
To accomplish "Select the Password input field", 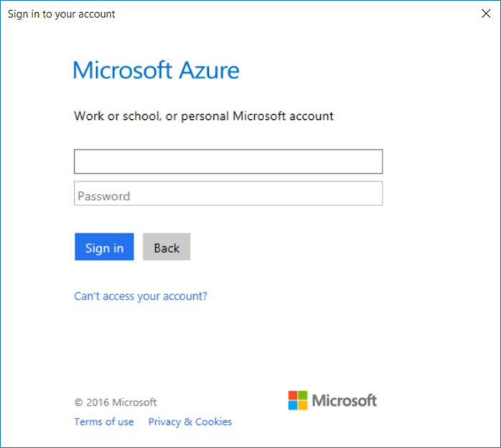I will tap(228, 194).
